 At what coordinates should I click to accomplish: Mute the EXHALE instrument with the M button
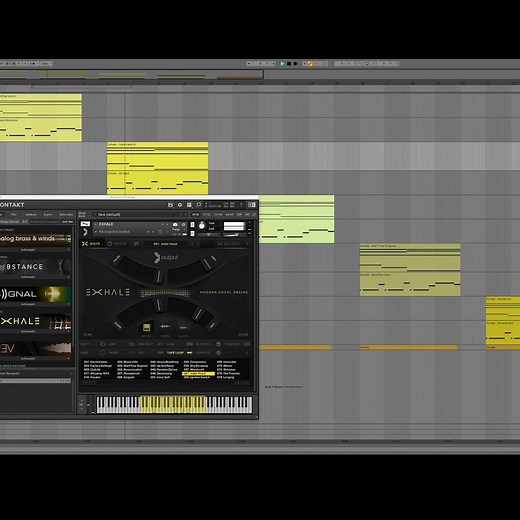coord(192,233)
